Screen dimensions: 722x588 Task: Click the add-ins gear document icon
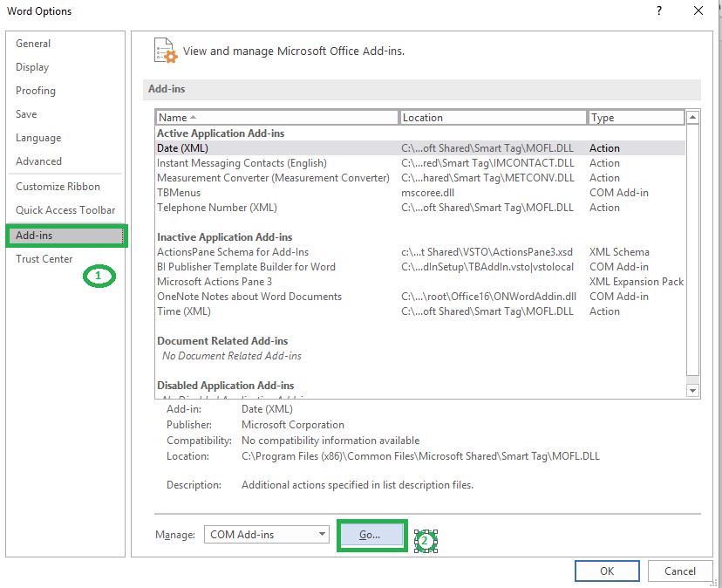point(166,51)
